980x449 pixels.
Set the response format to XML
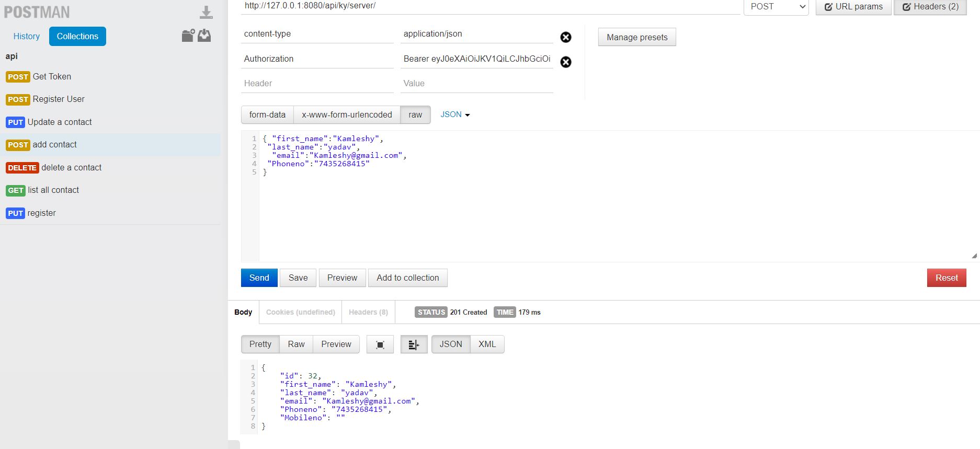[x=487, y=344]
